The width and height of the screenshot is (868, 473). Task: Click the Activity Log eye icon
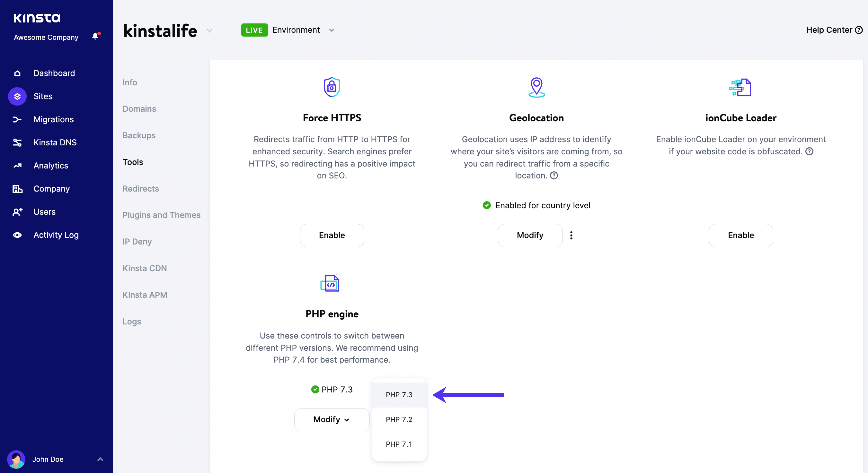[17, 235]
